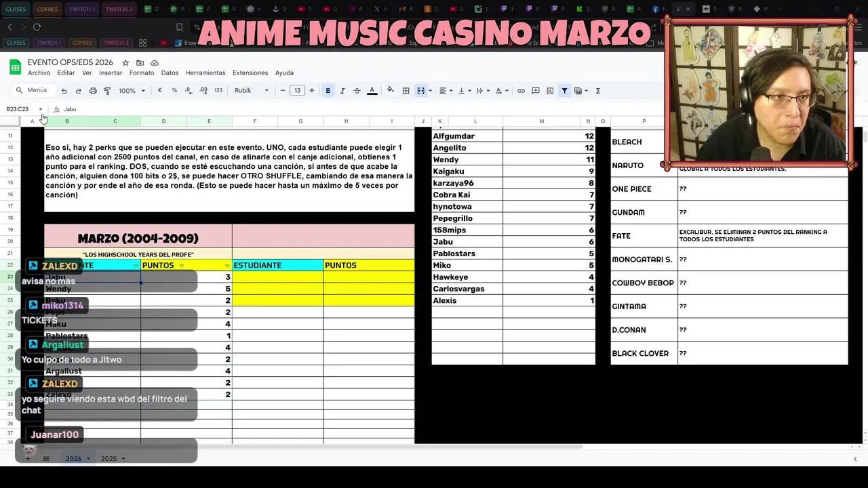Click the Undo arrow in the toolbar
This screenshot has height=488, width=868.
[x=64, y=91]
